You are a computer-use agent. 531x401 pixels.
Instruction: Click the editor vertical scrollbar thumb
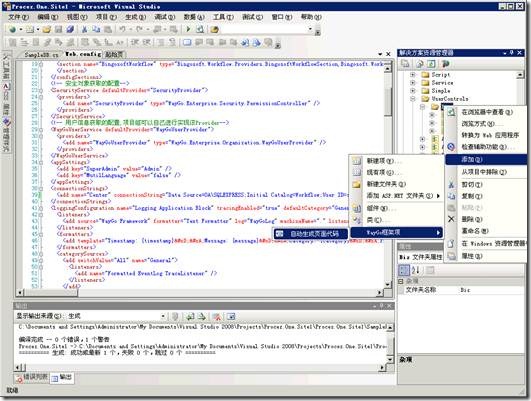tap(388, 101)
